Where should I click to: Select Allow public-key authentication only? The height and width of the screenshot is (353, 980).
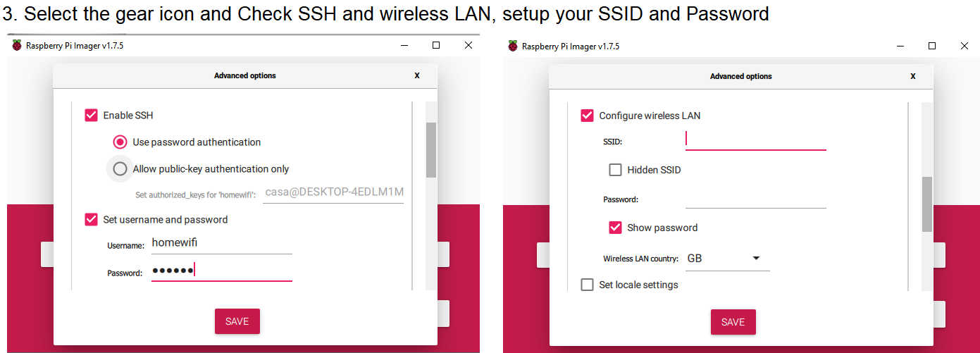[x=120, y=168]
